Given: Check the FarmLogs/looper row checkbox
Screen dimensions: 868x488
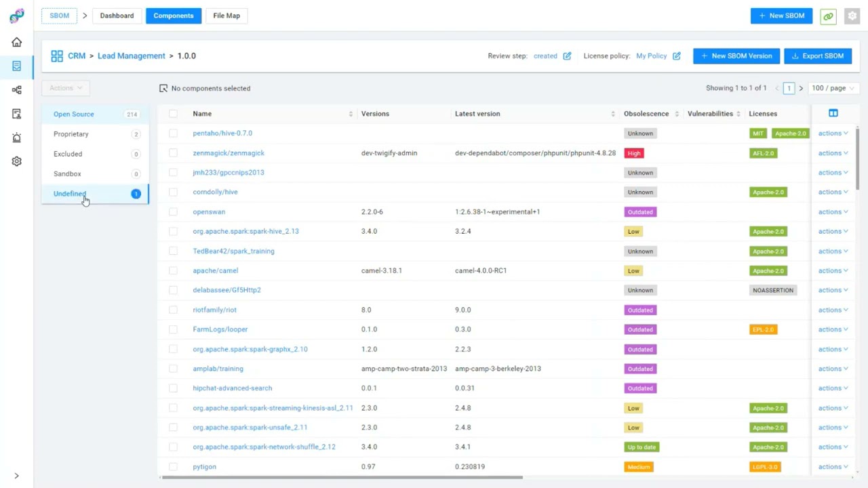Looking at the screenshot, I should click(x=173, y=329).
